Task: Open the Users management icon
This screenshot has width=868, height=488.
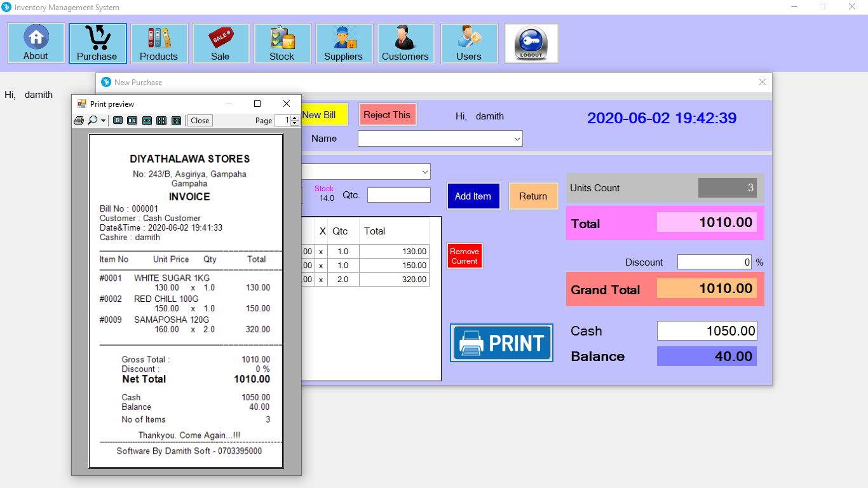Action: (469, 43)
